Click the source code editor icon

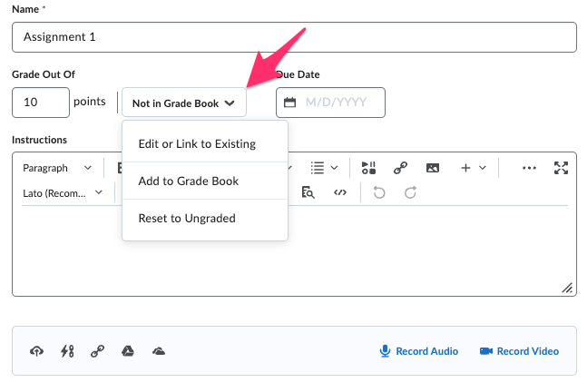click(x=340, y=192)
